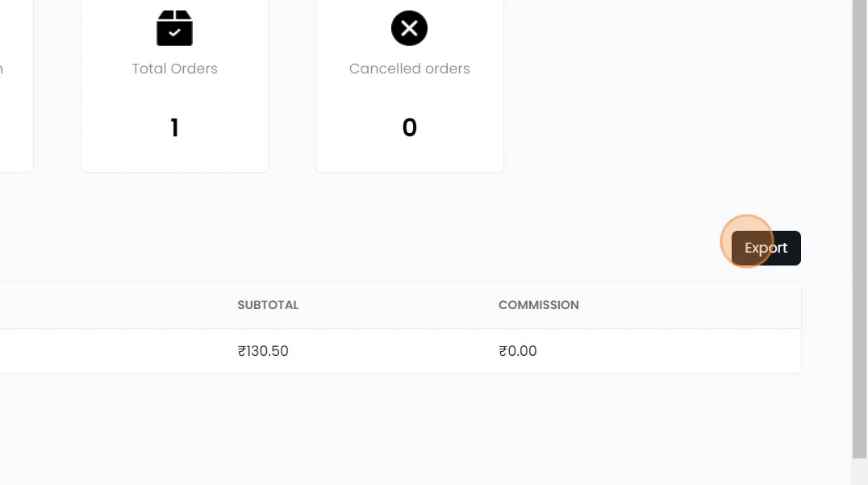This screenshot has height=485, width=868.
Task: Click the empty header cell right of COMMISSION
Action: pos(694,305)
